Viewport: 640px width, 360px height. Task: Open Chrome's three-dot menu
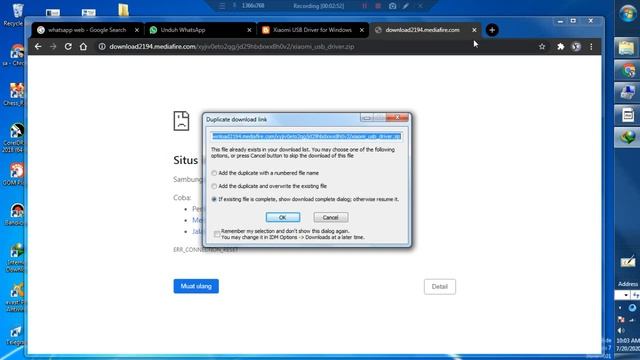coord(591,47)
